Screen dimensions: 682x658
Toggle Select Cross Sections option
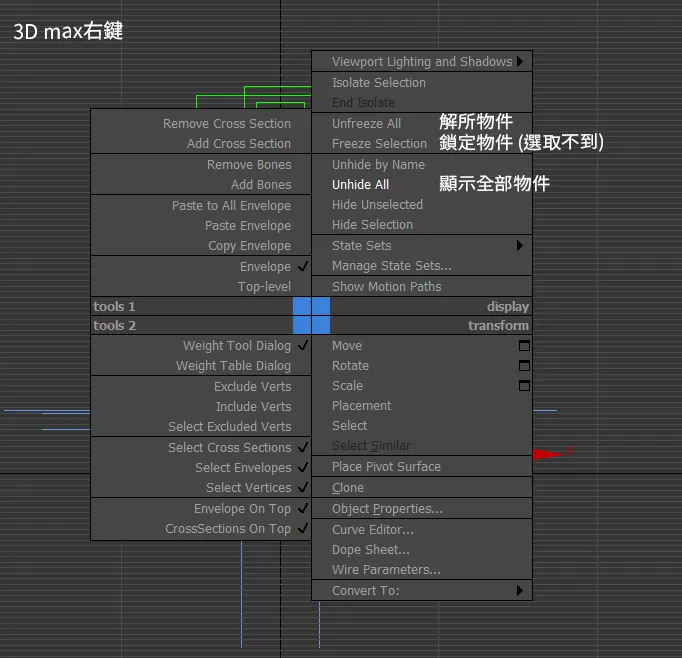click(x=201, y=448)
